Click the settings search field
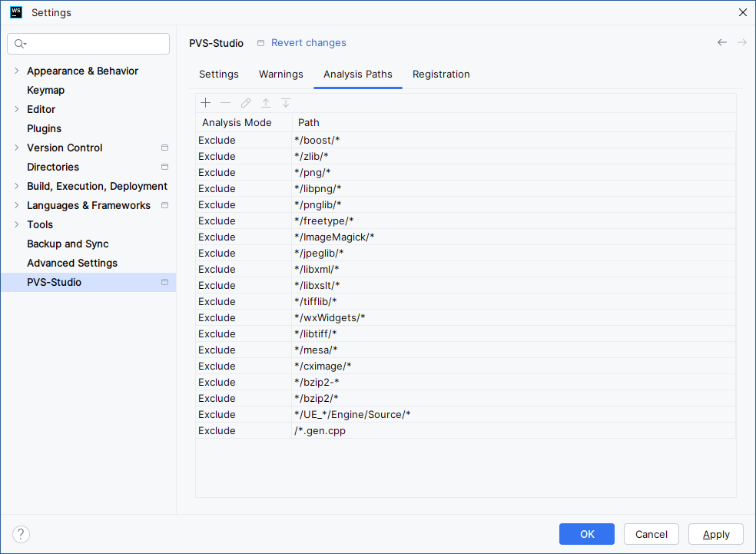Image resolution: width=756 pixels, height=554 pixels. (88, 44)
